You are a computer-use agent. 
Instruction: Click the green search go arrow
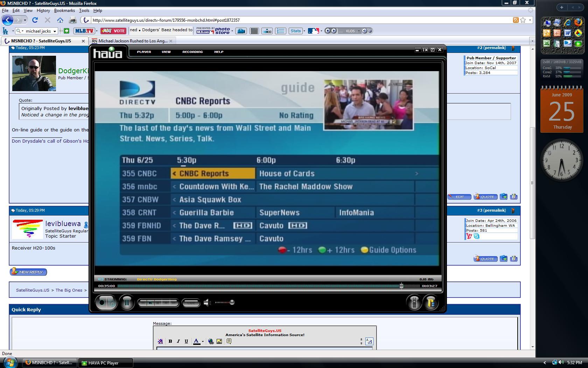pos(66,31)
